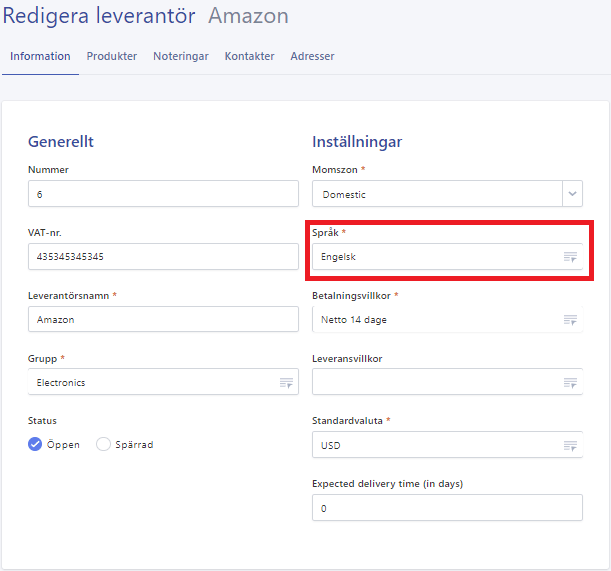Open lookup icon in Leveransvillkor field
611x571 pixels.
coord(570,383)
